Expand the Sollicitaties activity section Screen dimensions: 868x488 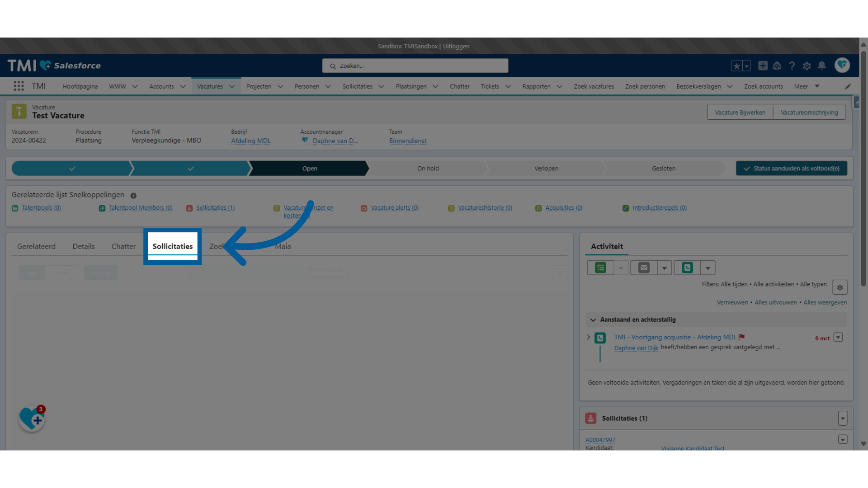[842, 418]
